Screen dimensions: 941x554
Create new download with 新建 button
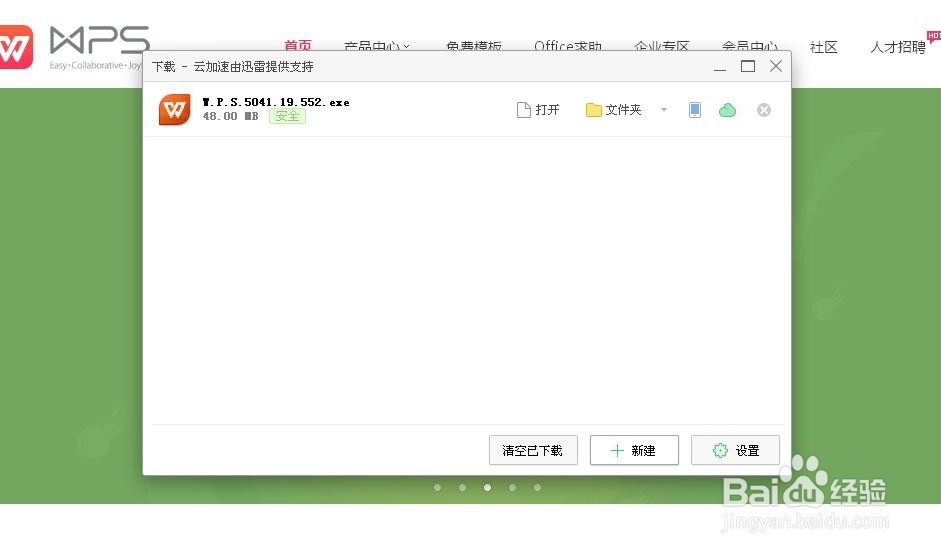point(634,450)
